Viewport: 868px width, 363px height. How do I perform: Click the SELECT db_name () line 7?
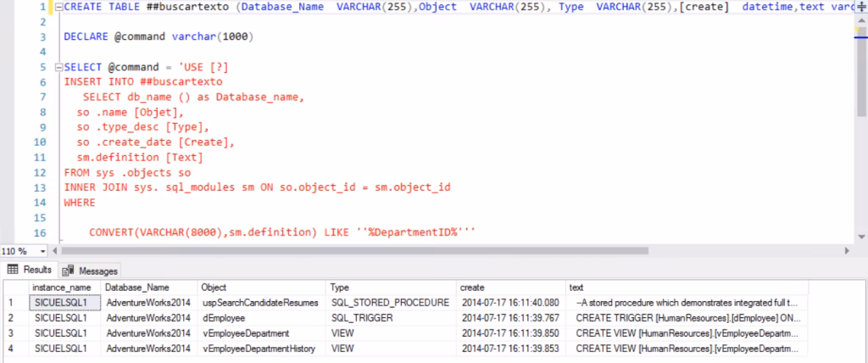click(x=194, y=97)
